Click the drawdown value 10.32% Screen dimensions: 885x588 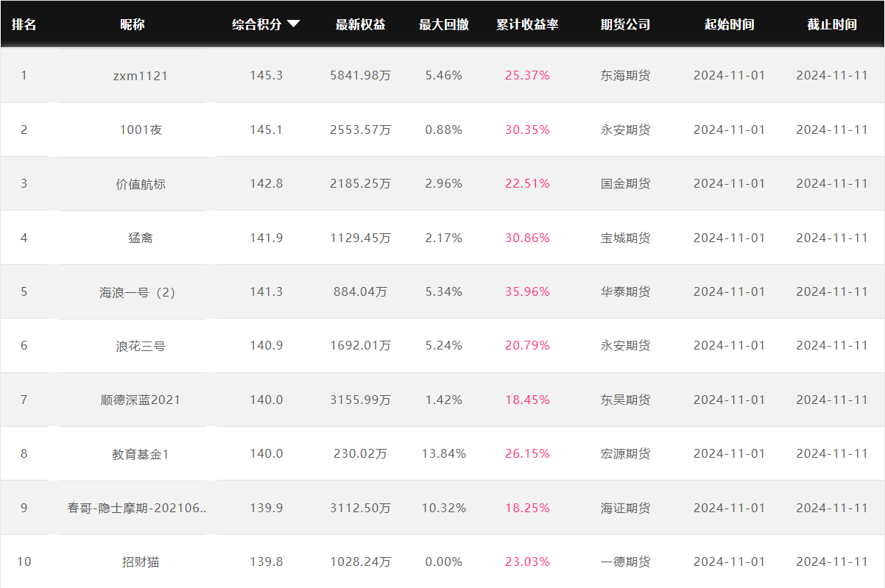444,508
